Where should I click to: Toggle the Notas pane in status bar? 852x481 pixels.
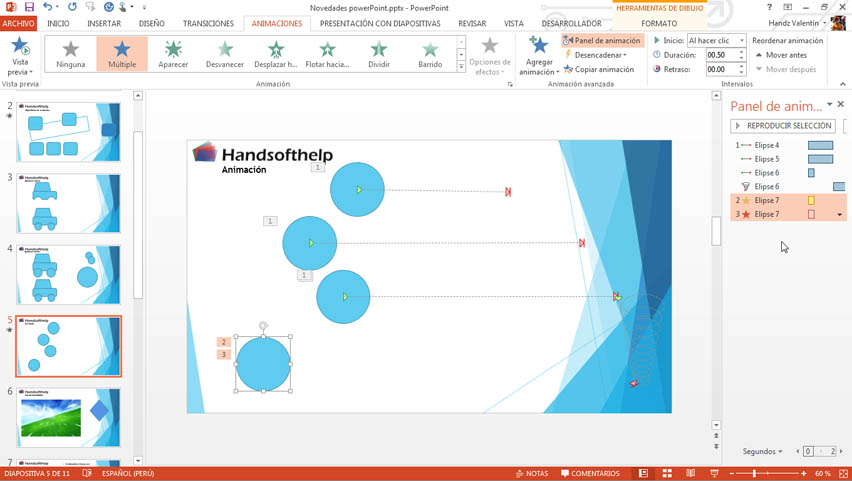[532, 474]
